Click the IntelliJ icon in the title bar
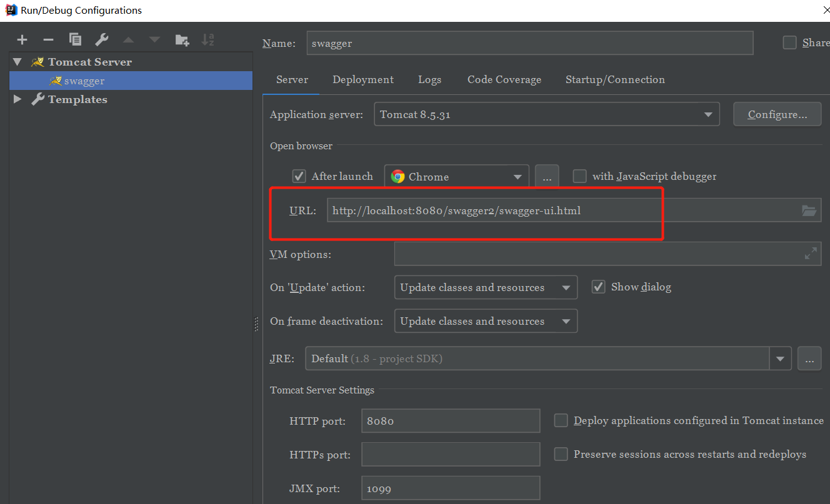Image resolution: width=830 pixels, height=504 pixels. [x=11, y=10]
